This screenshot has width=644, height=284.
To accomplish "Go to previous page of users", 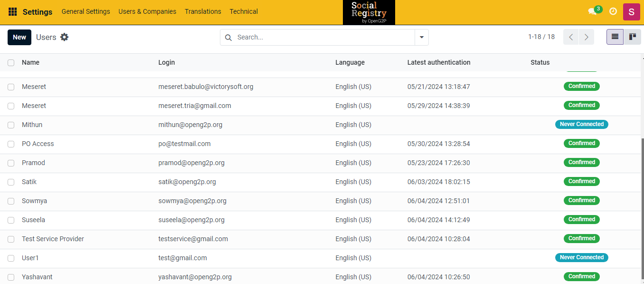I will click(571, 37).
